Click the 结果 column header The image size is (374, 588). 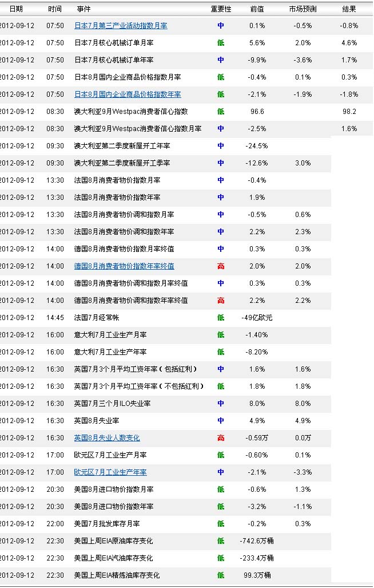pyautogui.click(x=349, y=9)
